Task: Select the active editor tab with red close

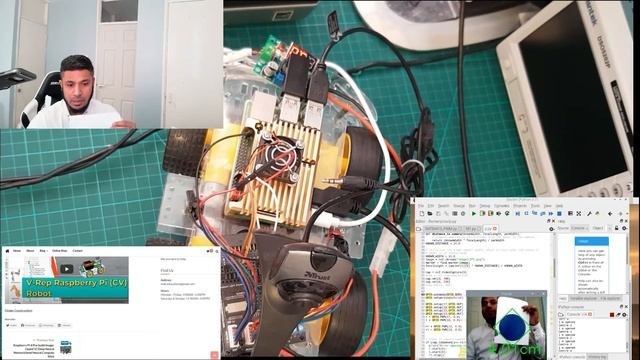Action: [491, 229]
